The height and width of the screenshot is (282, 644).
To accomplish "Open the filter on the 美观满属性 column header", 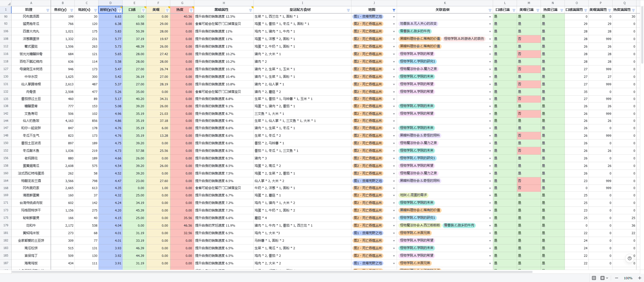I will point(610,10).
